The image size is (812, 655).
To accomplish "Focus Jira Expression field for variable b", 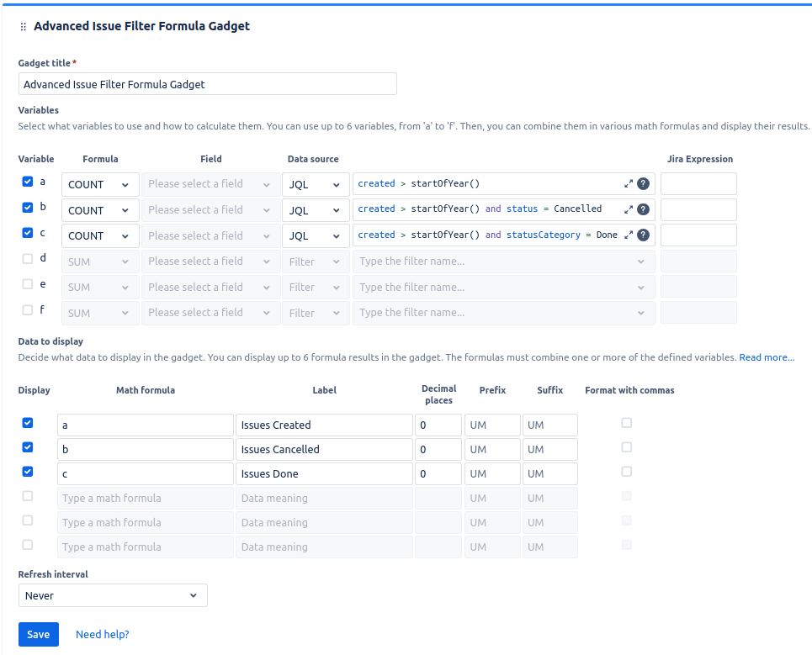I will tap(698, 209).
